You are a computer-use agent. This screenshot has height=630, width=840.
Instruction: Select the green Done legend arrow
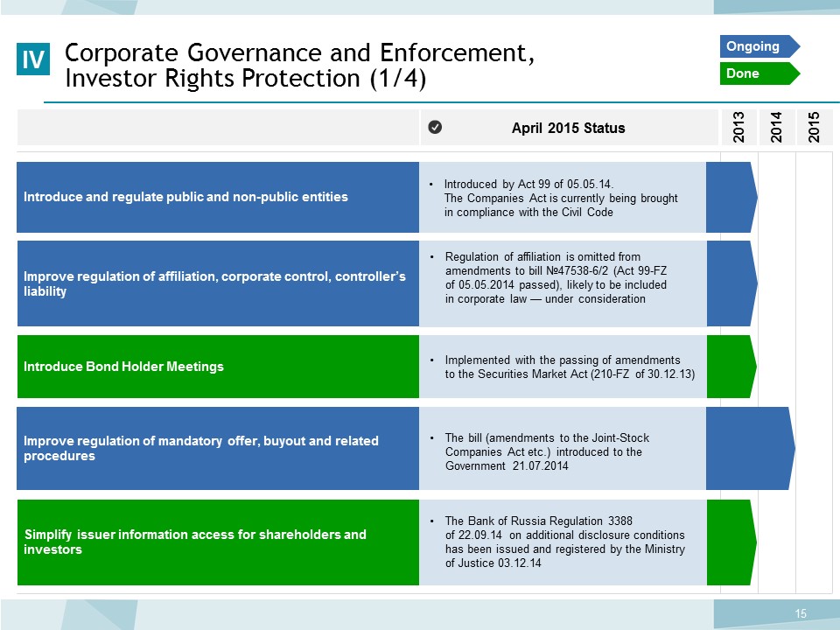coord(759,73)
